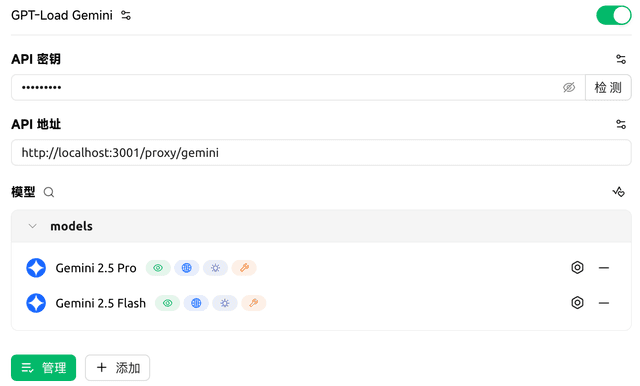Image resolution: width=640 pixels, height=386 pixels.
Task: Focus the API address URL field
Action: point(321,153)
